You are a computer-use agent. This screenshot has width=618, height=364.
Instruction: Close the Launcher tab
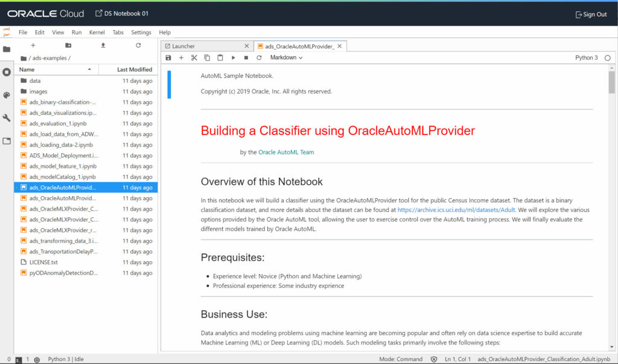click(x=247, y=46)
